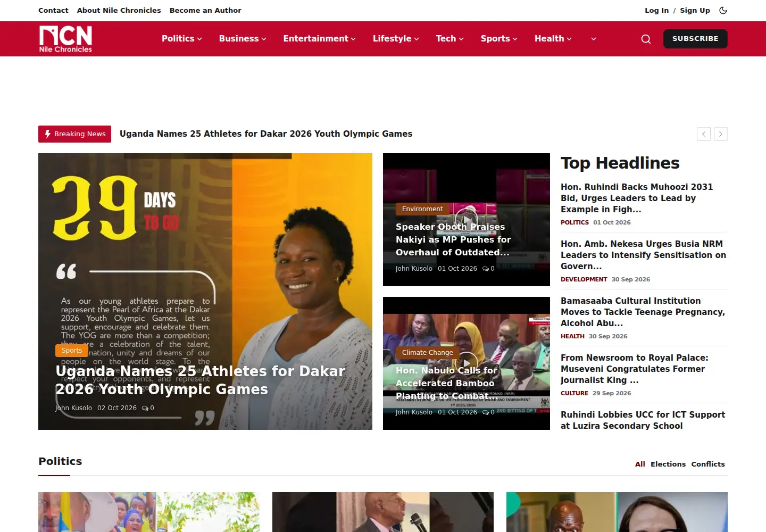Open comments icon on Speaker Oboth article
The height and width of the screenshot is (532, 766).
click(488, 269)
